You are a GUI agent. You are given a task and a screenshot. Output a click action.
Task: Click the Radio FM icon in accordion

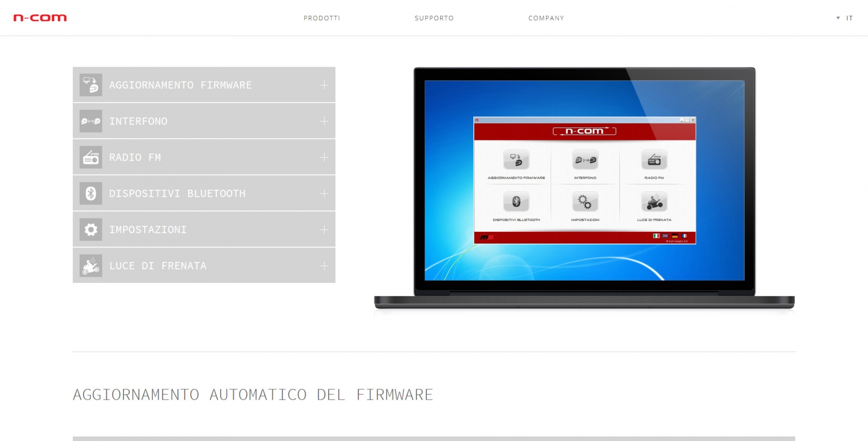click(91, 157)
